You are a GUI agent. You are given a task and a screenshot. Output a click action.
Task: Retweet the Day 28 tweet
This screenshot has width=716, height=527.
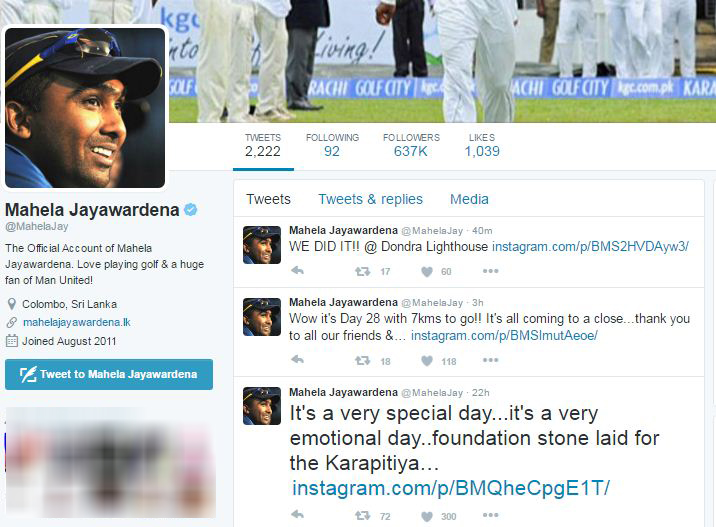(x=363, y=361)
